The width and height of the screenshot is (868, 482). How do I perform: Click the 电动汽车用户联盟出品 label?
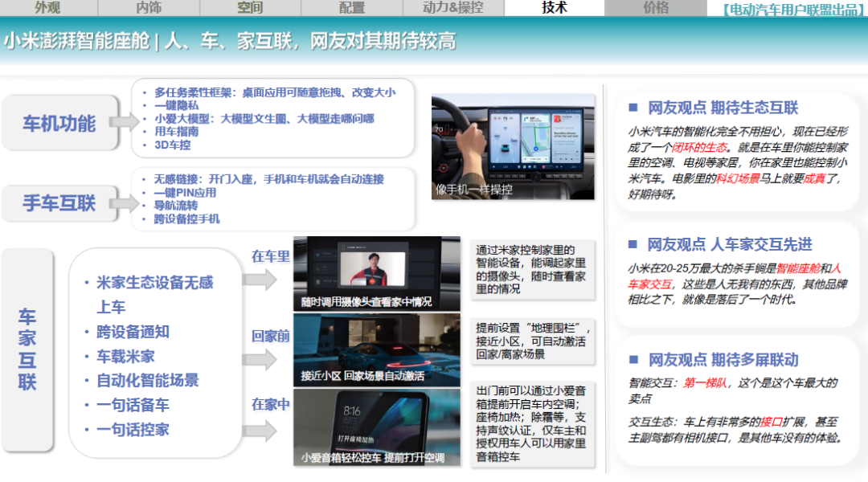pyautogui.click(x=793, y=10)
